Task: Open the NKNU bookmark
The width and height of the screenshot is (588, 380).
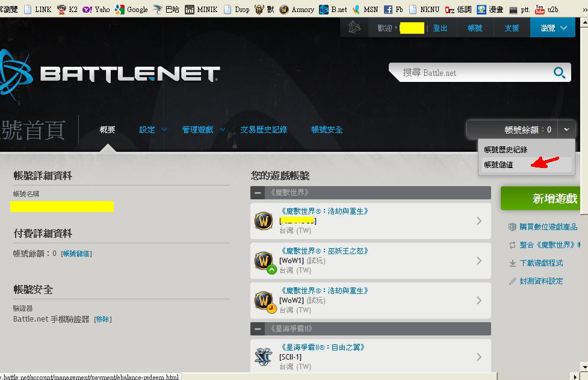Action: (424, 10)
